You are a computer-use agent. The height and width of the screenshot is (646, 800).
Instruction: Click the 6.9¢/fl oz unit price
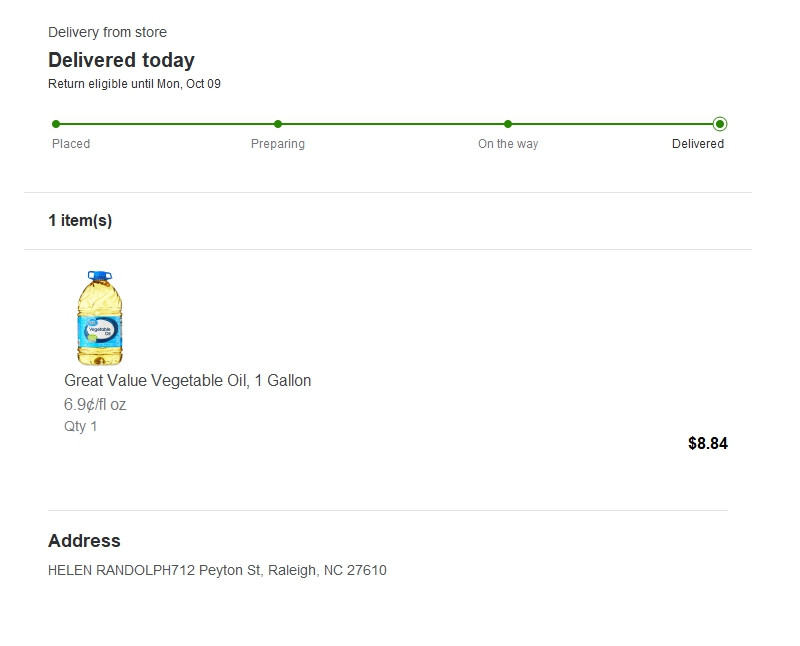(95, 405)
